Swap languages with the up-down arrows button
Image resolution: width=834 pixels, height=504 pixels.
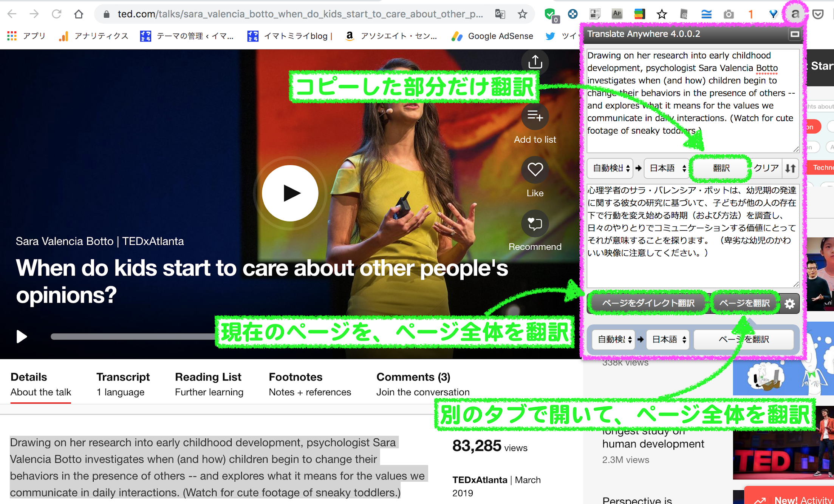point(790,168)
